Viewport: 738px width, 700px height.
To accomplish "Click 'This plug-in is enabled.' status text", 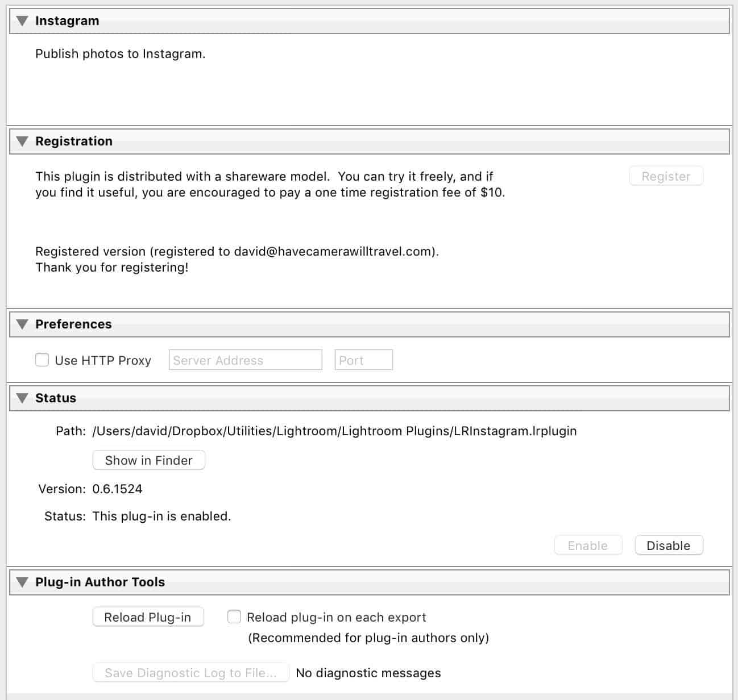I will coord(161,516).
